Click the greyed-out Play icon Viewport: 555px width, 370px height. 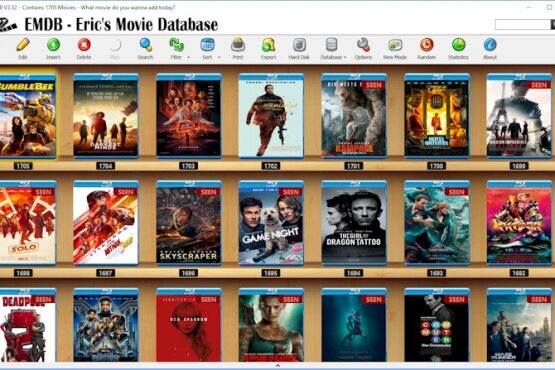(x=114, y=45)
